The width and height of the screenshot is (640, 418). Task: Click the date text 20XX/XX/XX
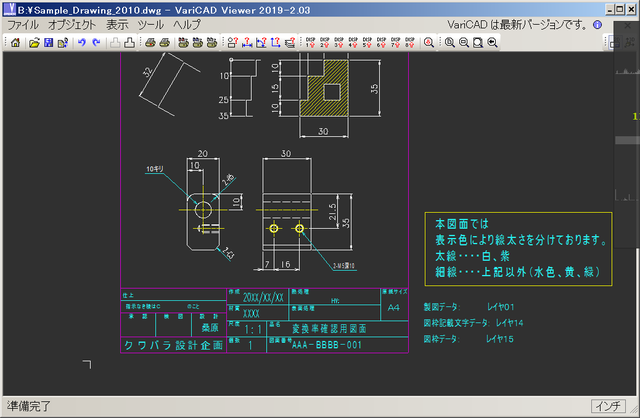coord(263,297)
